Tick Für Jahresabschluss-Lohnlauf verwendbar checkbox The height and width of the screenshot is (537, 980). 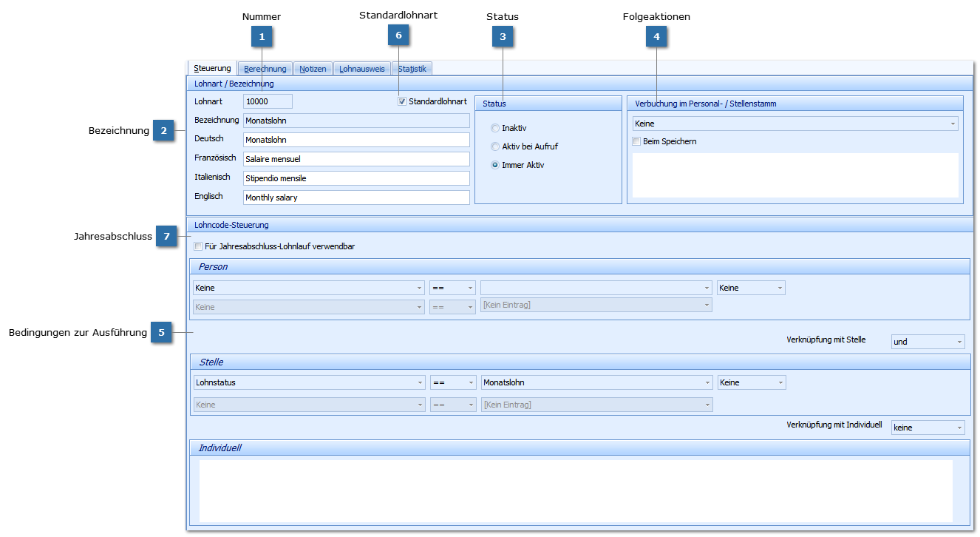click(197, 246)
